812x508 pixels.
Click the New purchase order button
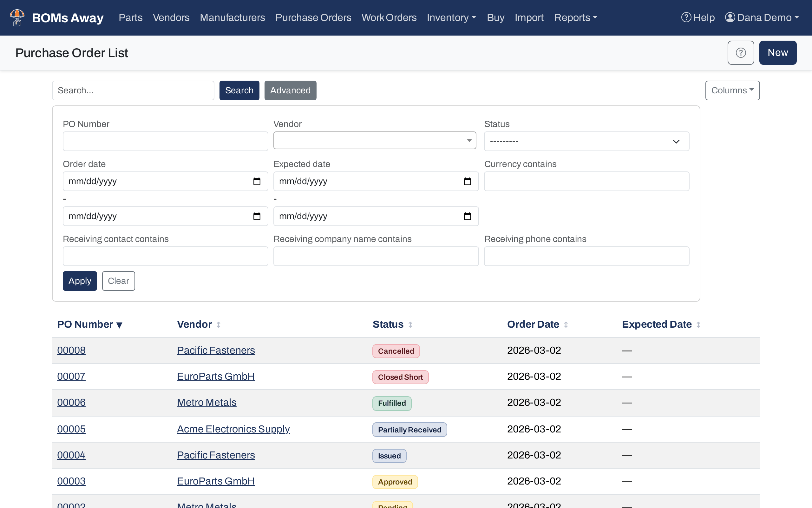778,53
